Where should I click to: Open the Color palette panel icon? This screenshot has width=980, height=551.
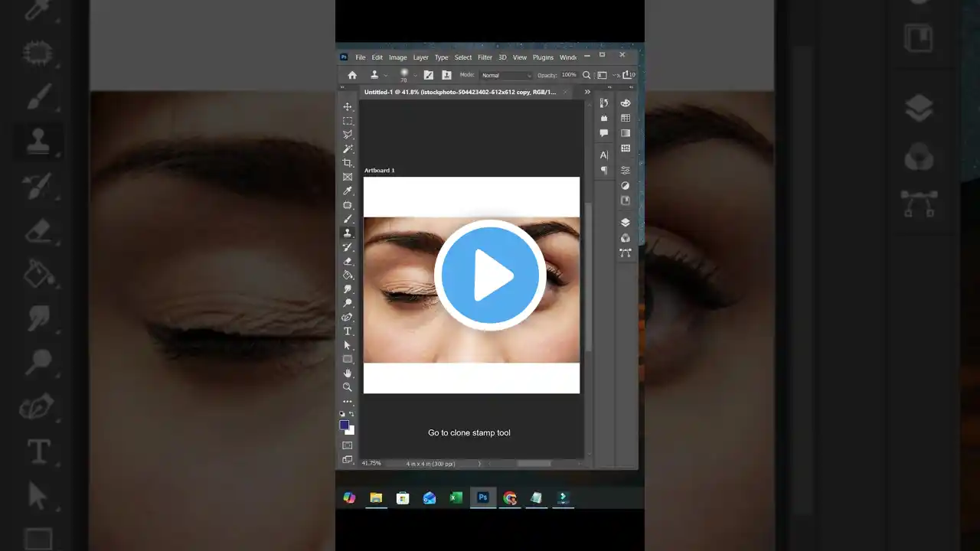pyautogui.click(x=626, y=103)
